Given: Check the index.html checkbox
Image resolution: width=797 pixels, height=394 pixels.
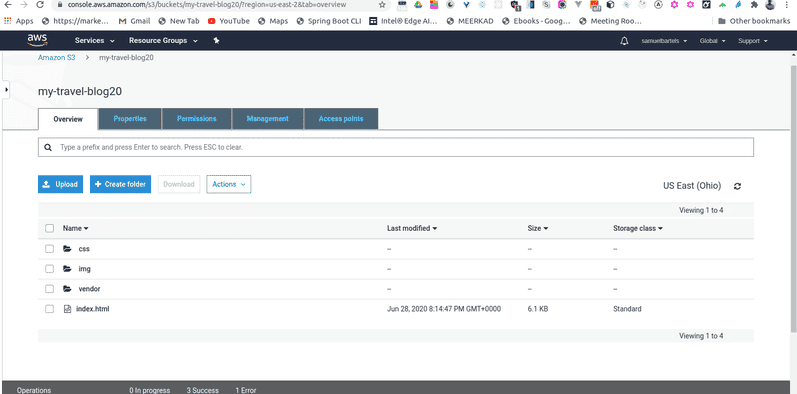Looking at the screenshot, I should (x=49, y=309).
